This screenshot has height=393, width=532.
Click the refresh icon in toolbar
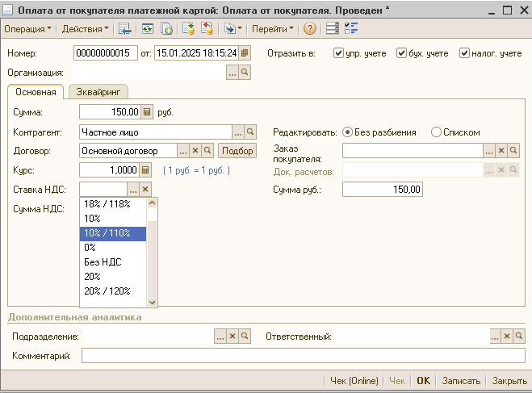pyautogui.click(x=146, y=29)
